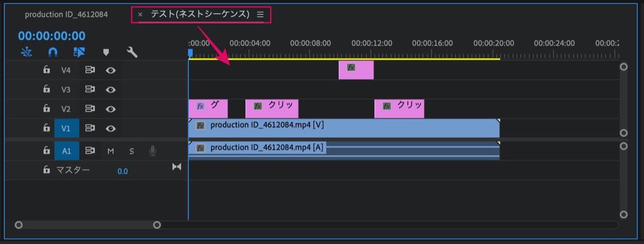Image resolution: width=644 pixels, height=244 pixels.
Task: Select the グ clip on V2
Action: (208, 109)
